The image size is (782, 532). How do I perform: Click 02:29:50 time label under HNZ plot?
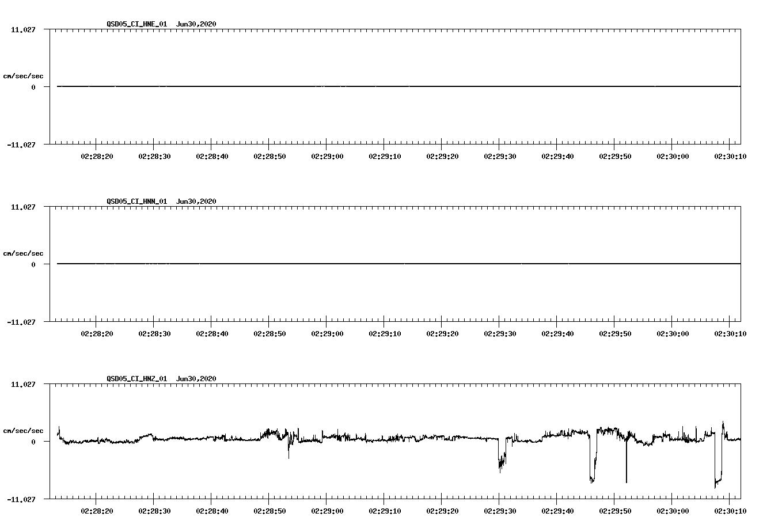click(615, 511)
